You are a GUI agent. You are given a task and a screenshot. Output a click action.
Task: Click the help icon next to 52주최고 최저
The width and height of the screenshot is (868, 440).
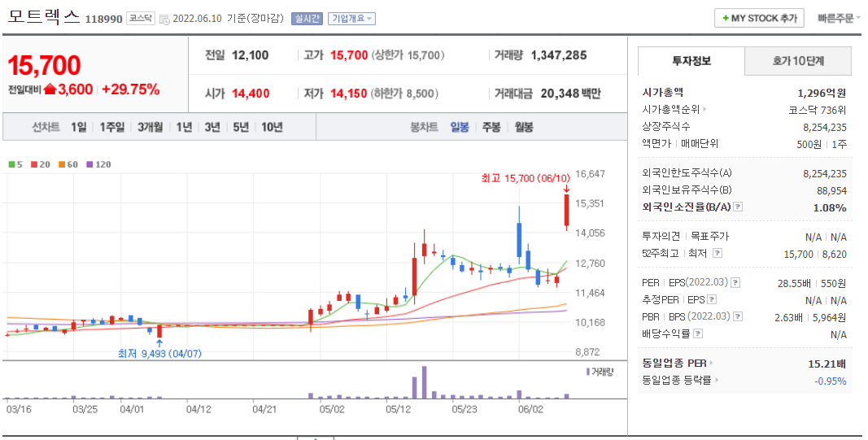coord(718,254)
